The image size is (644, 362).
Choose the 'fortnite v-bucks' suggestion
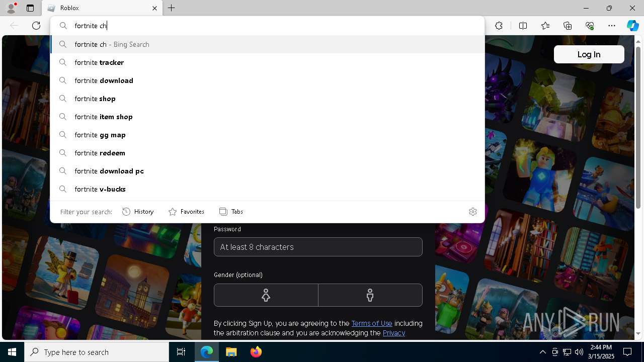[267, 189]
